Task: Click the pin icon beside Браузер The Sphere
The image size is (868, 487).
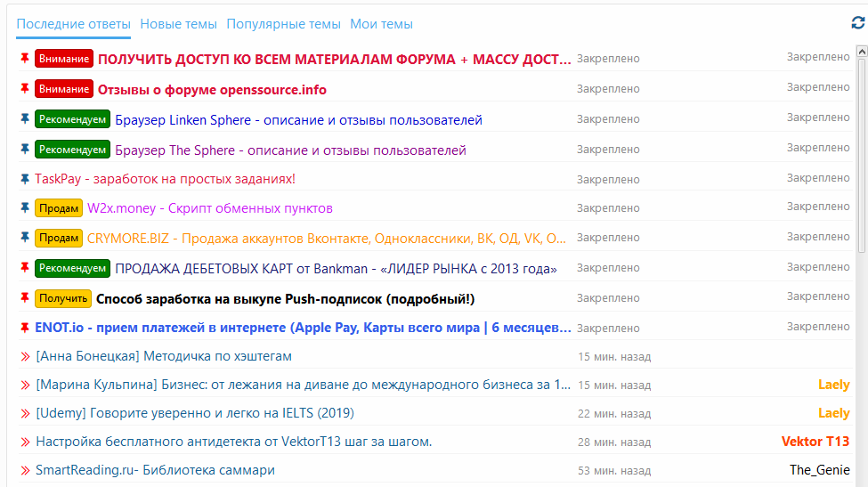Action: tap(25, 149)
